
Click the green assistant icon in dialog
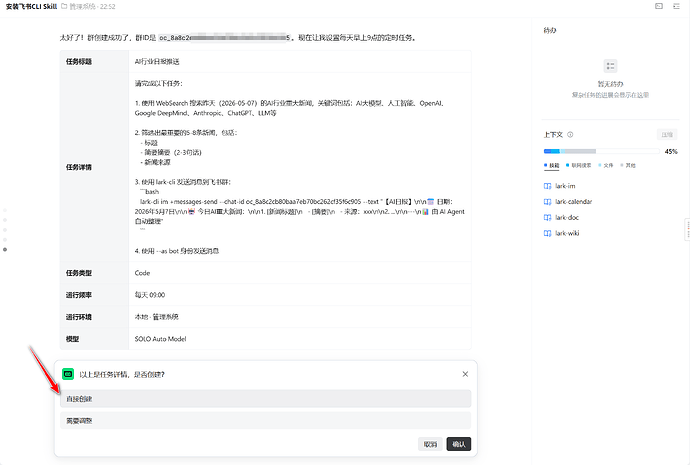pyautogui.click(x=68, y=374)
